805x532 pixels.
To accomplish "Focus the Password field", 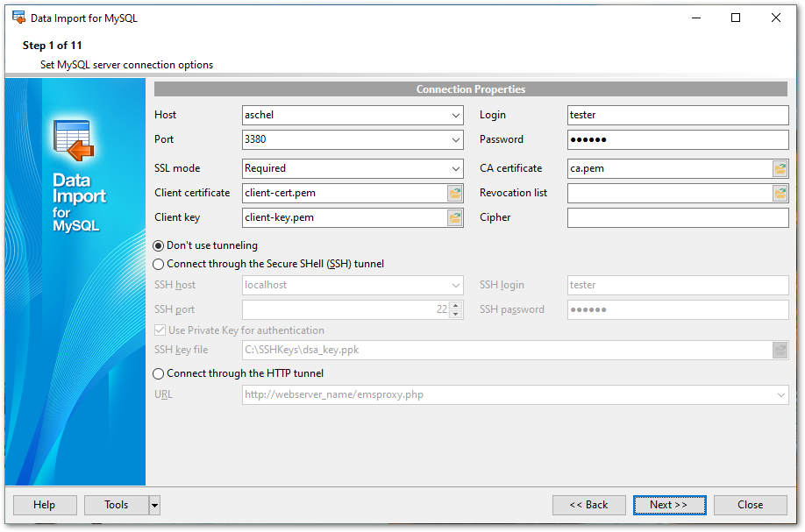I will [678, 140].
